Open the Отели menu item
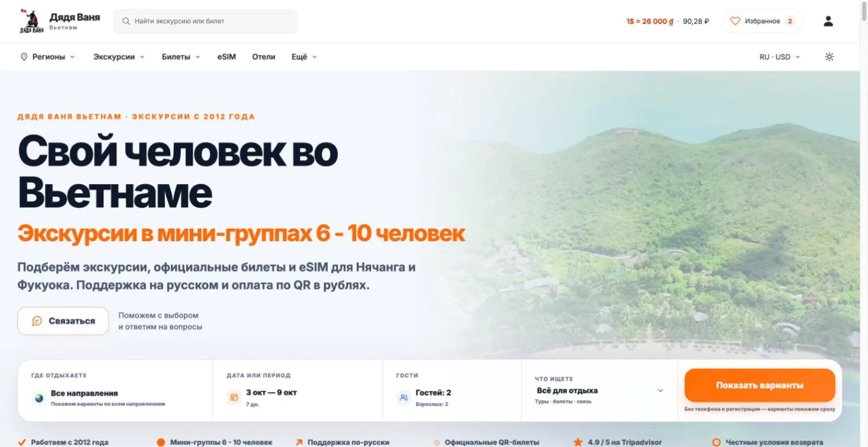 [x=264, y=57]
